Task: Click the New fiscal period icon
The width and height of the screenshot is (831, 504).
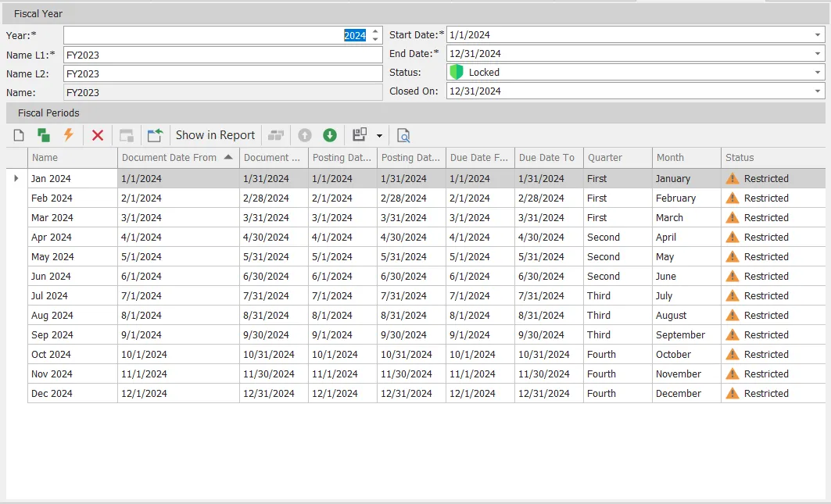Action: click(x=19, y=135)
